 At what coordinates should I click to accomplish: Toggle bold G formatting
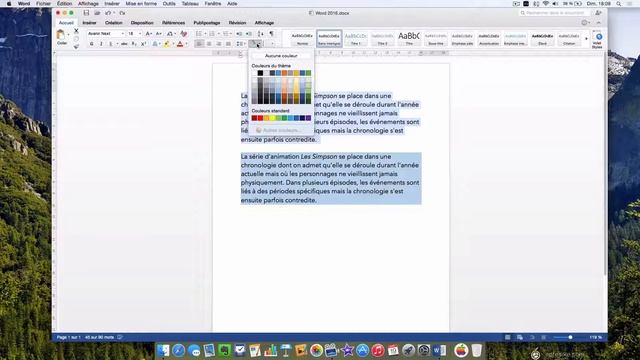91,44
